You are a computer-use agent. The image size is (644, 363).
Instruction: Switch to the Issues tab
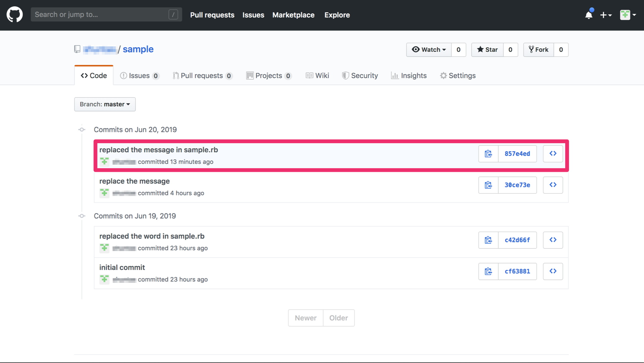(139, 76)
